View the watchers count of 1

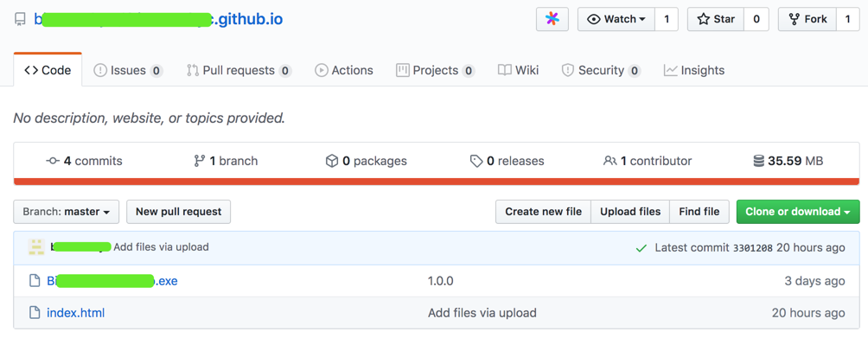pyautogui.click(x=667, y=19)
